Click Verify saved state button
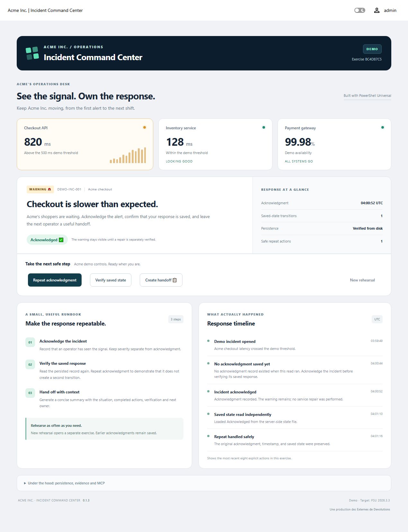The height and width of the screenshot is (532, 408). 111,280
